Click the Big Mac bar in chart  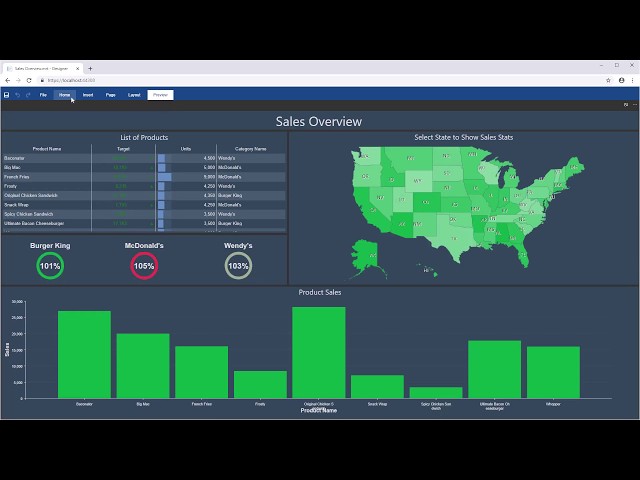click(143, 366)
